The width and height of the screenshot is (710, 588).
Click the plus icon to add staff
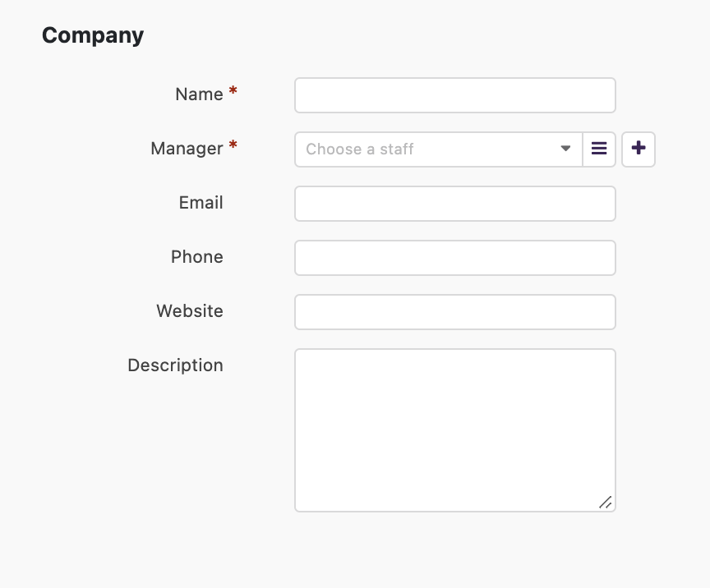[x=638, y=149]
